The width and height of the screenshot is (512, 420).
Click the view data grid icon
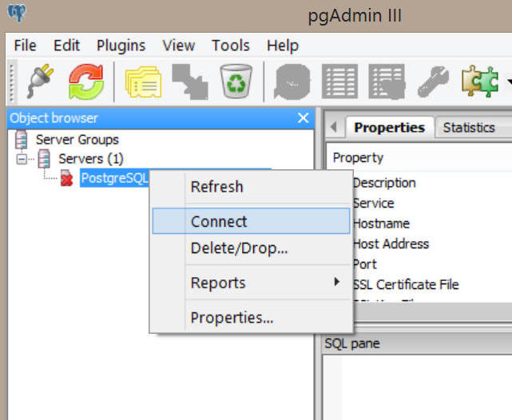tap(340, 81)
